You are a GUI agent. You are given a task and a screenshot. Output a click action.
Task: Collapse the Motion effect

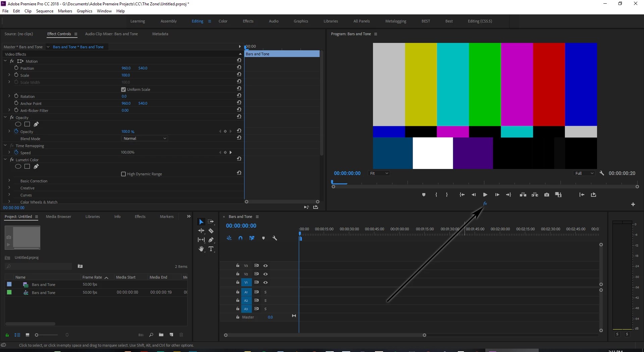[x=5, y=61]
